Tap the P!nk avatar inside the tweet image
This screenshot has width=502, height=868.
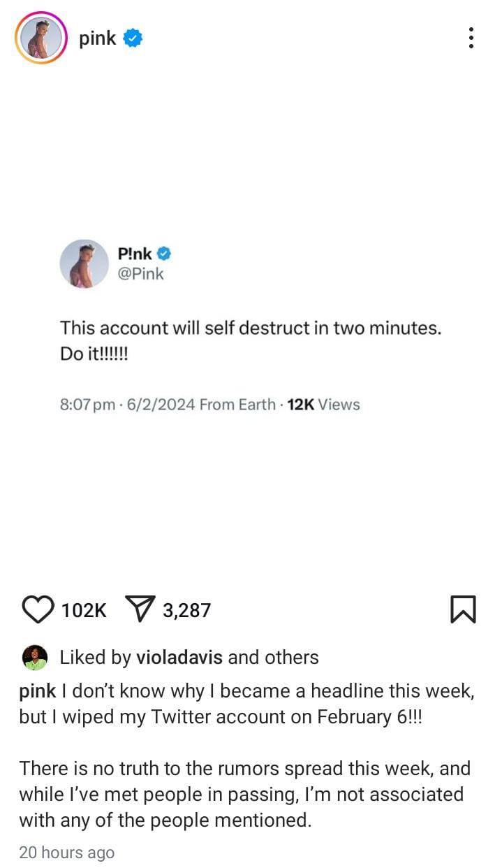[84, 264]
